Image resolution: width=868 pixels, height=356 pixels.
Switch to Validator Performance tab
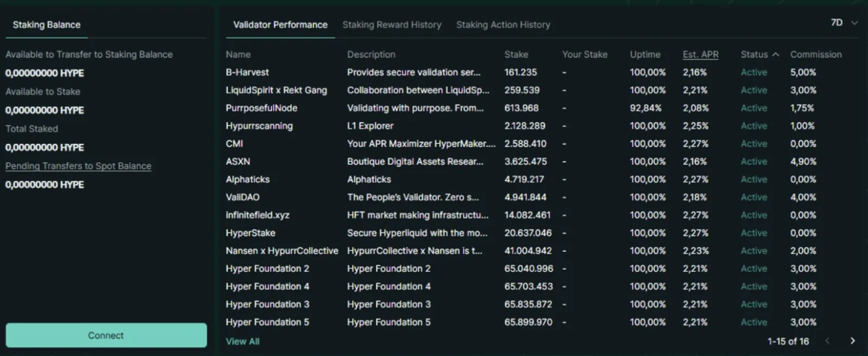(x=280, y=24)
